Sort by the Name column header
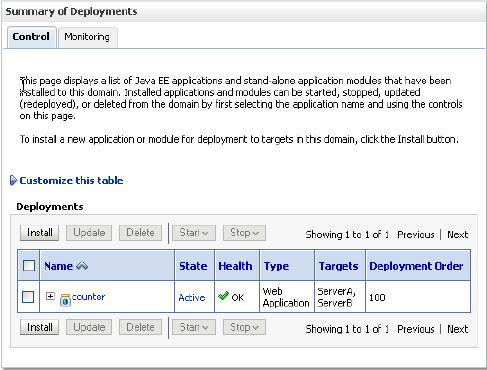This screenshot has width=487, height=370. click(x=59, y=266)
